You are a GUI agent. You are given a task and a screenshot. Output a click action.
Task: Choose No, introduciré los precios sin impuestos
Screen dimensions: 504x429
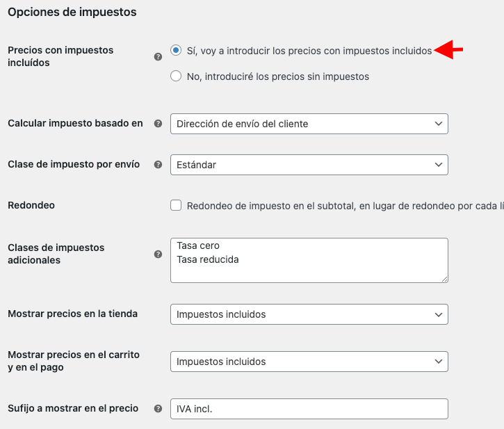pyautogui.click(x=176, y=76)
